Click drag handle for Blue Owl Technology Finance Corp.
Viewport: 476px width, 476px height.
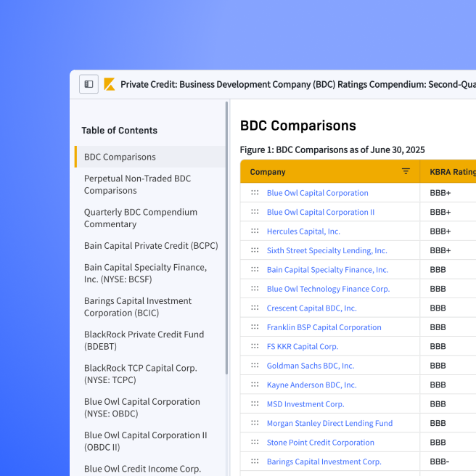point(255,288)
